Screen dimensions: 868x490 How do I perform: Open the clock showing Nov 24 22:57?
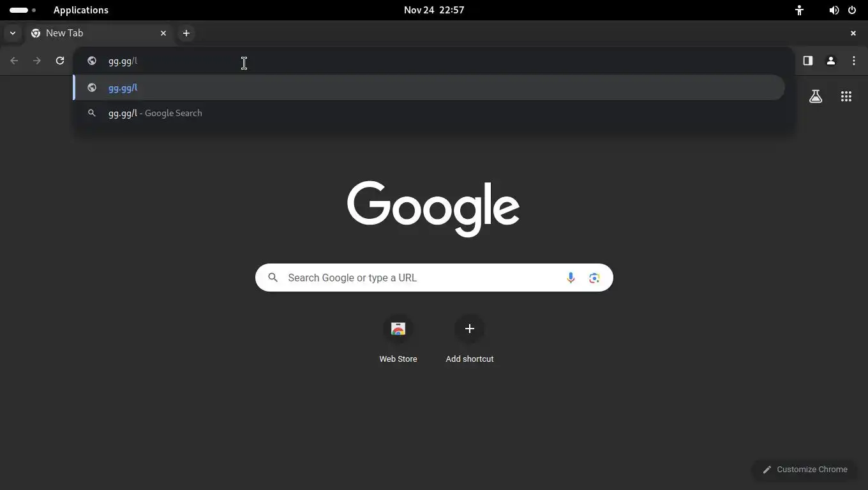434,10
